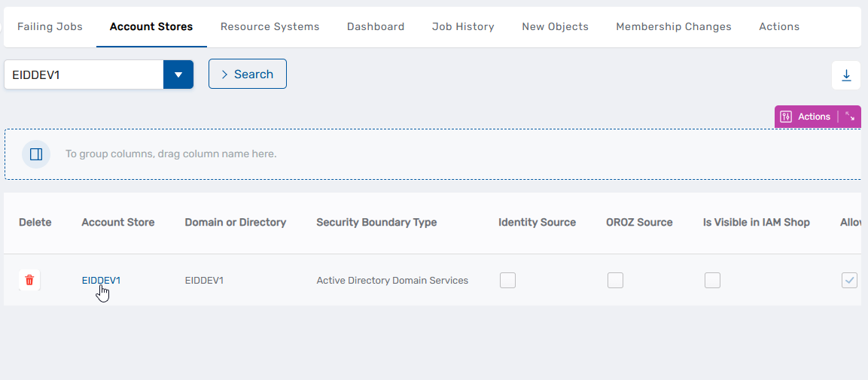Click the Search button

tap(248, 74)
